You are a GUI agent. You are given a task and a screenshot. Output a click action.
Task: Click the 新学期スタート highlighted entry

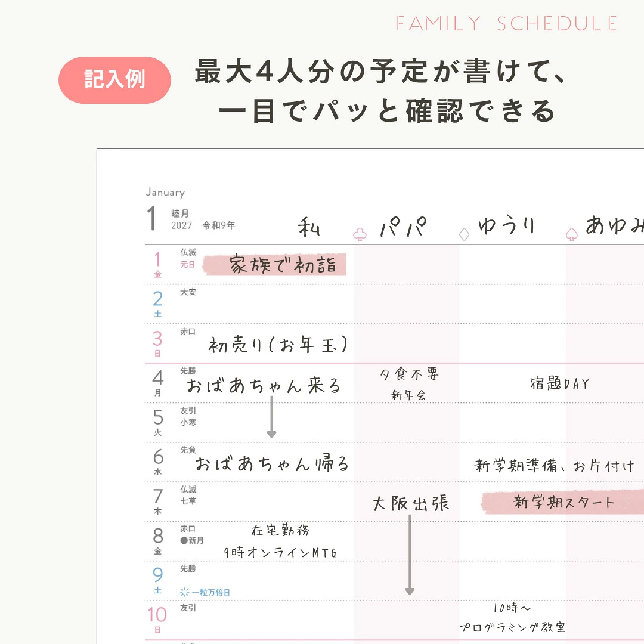(x=563, y=502)
